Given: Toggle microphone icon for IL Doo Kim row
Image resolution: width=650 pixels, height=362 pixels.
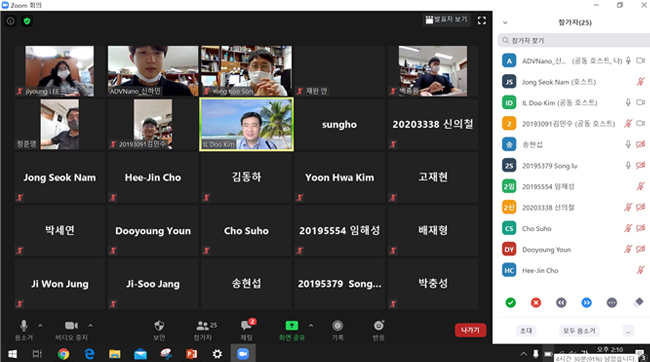Looking at the screenshot, I should [x=628, y=102].
